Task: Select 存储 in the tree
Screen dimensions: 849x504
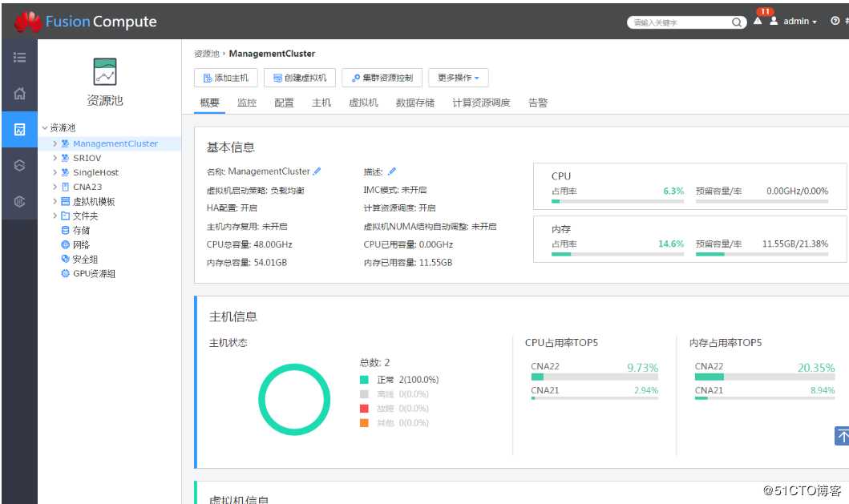Action: point(81,230)
